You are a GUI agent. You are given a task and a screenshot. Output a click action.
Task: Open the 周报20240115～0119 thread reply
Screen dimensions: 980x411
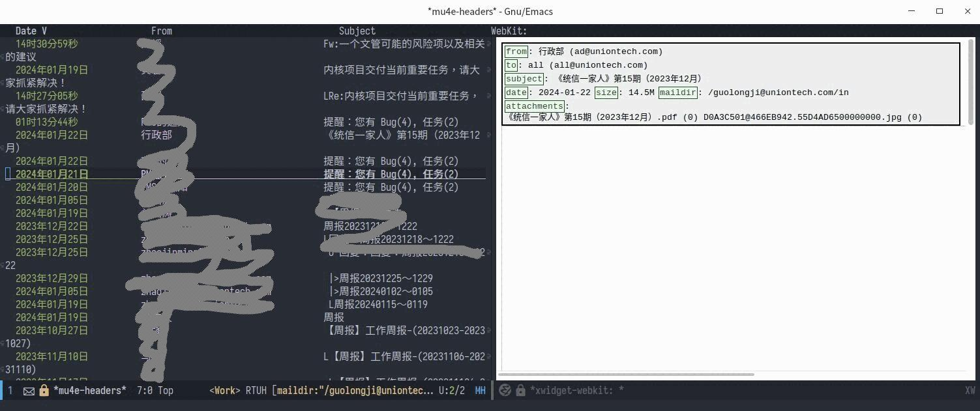coord(378,304)
